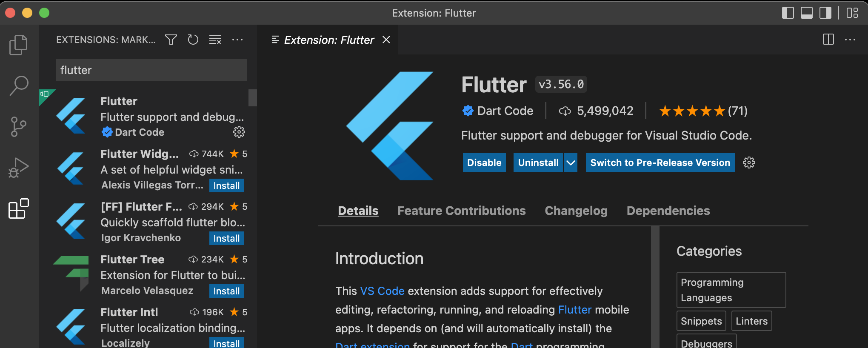The width and height of the screenshot is (868, 348).
Task: Split the editor to the right
Action: point(828,40)
